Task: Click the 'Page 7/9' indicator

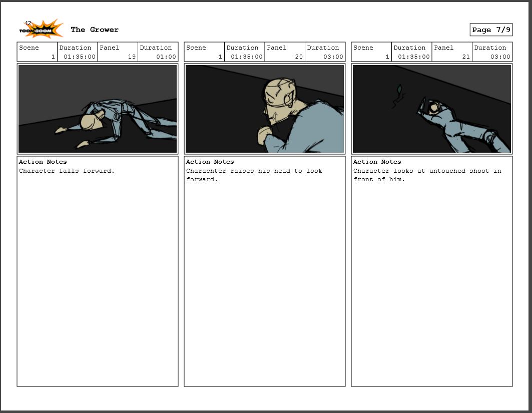Action: point(491,30)
